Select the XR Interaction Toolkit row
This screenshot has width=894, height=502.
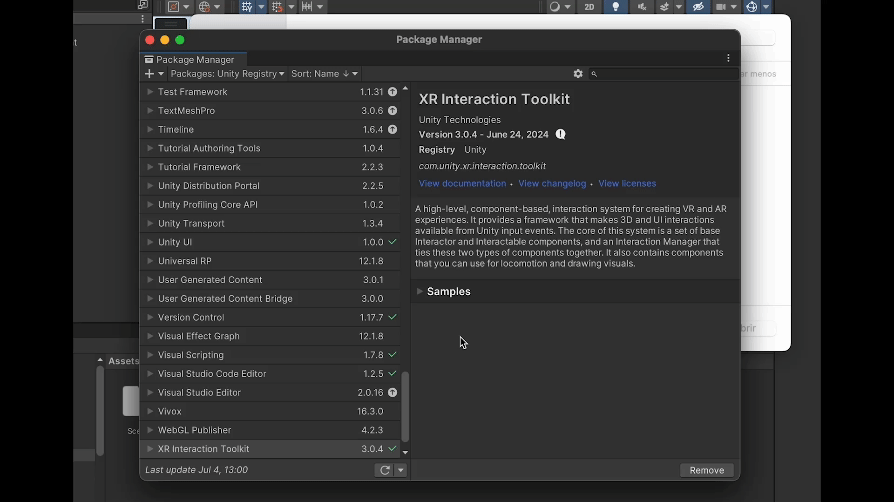click(270, 449)
